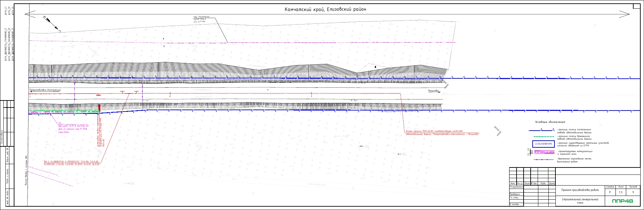Image resolution: width=644 pixels, height=210 pixels.
Task: Click the 'Проверил' row label
Action: pyautogui.click(x=515, y=194)
